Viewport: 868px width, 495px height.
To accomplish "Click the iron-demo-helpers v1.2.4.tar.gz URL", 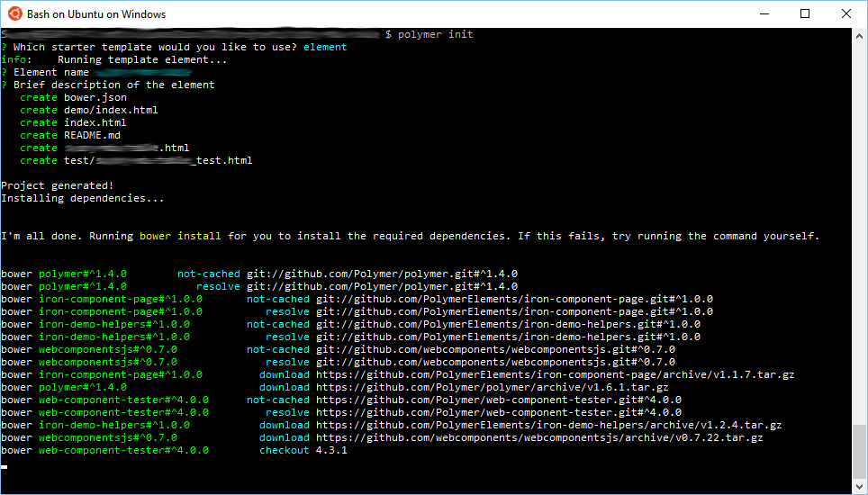I will (548, 425).
